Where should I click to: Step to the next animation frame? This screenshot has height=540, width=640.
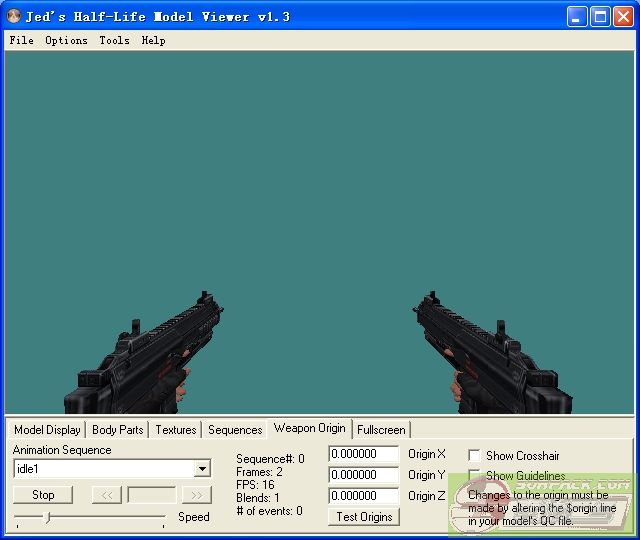pyautogui.click(x=197, y=495)
